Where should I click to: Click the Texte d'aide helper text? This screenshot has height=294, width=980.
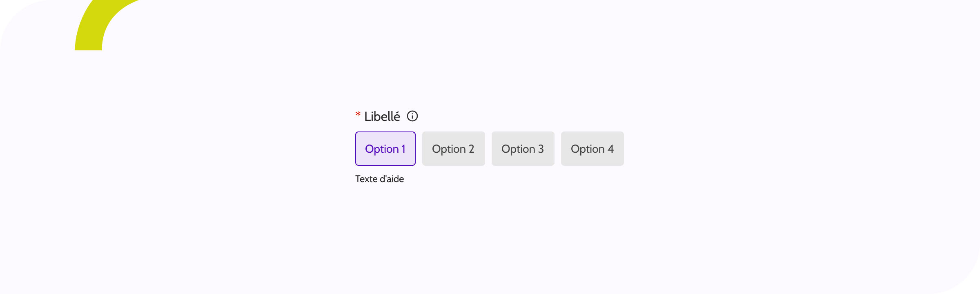379,179
